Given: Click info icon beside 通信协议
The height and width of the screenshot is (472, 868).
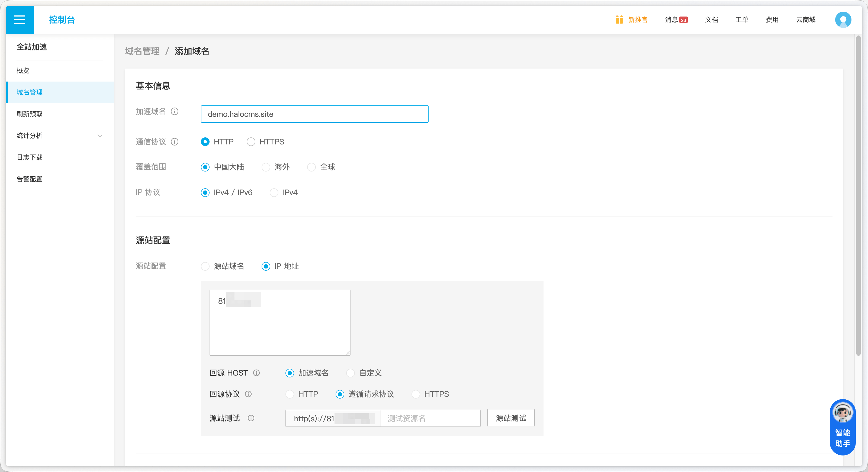Looking at the screenshot, I should click(x=175, y=142).
